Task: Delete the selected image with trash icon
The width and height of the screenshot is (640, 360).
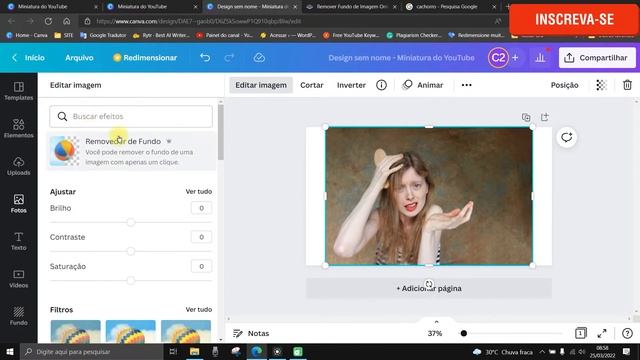Action: [x=627, y=85]
